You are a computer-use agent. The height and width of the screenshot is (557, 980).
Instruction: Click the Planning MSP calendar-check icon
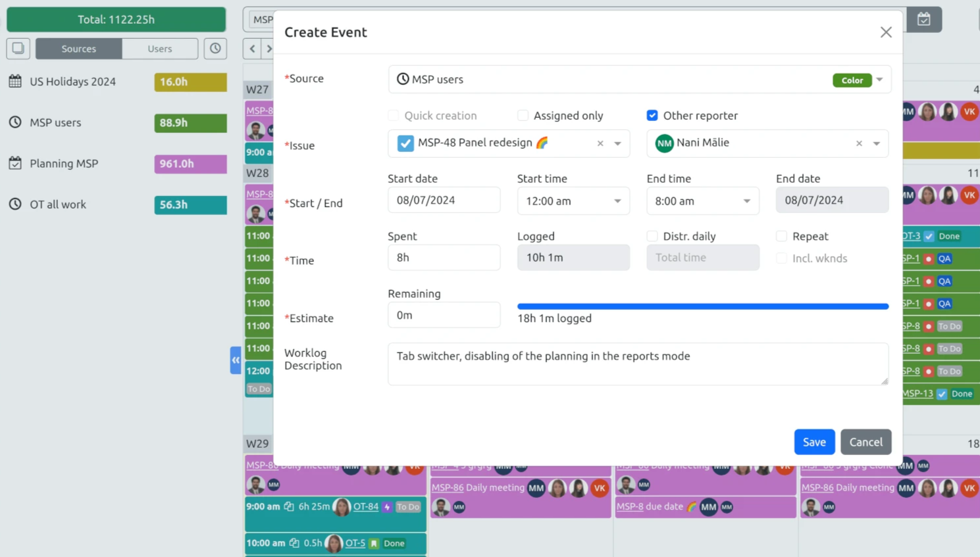tap(15, 163)
